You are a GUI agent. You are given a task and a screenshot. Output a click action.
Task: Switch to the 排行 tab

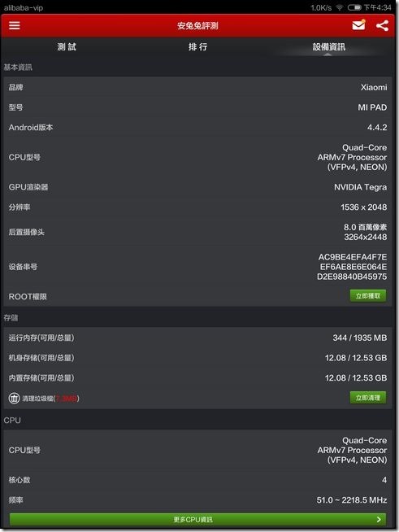click(198, 47)
